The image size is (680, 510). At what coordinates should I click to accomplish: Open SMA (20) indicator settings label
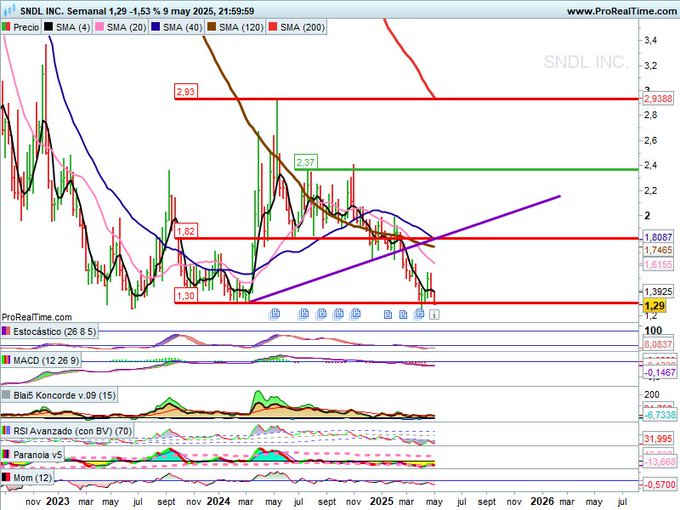coord(126,27)
